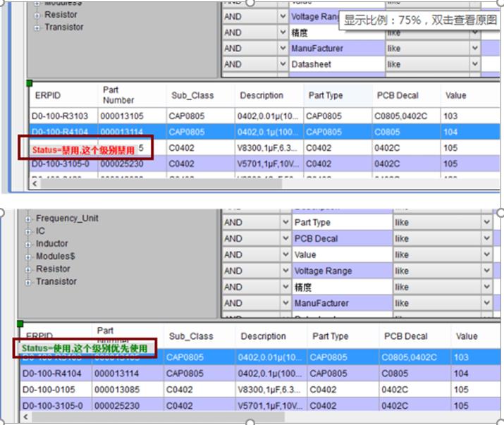
Task: Select Transistor label in the upper tree
Action: click(63, 27)
